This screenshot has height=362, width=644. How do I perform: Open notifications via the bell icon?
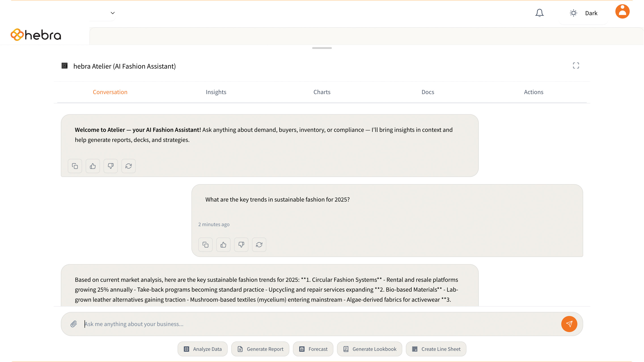[x=540, y=13]
